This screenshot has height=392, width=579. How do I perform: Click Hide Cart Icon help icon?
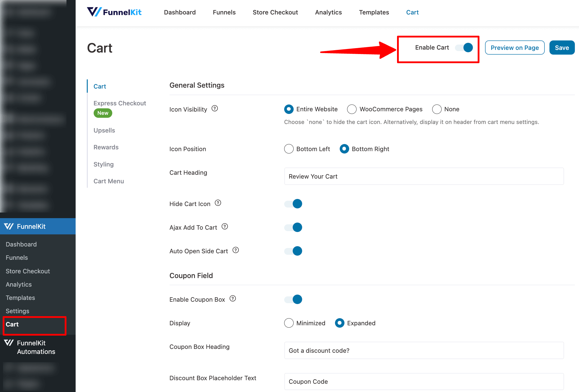point(218,203)
